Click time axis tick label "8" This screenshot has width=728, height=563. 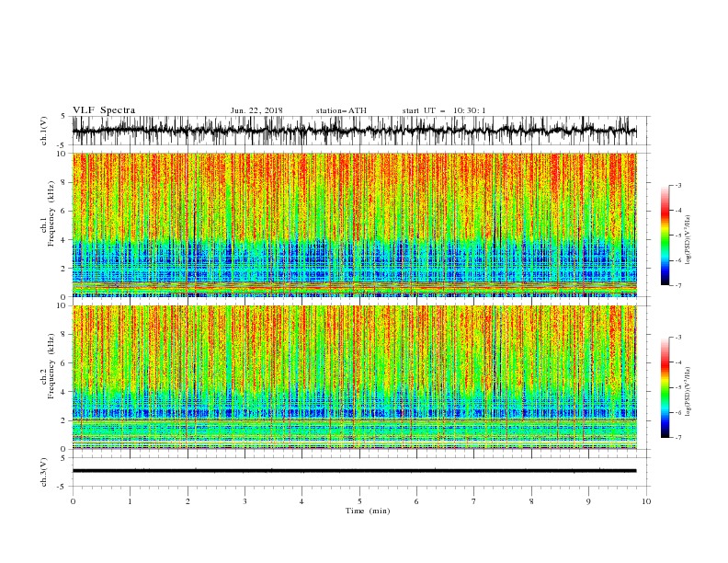click(531, 501)
